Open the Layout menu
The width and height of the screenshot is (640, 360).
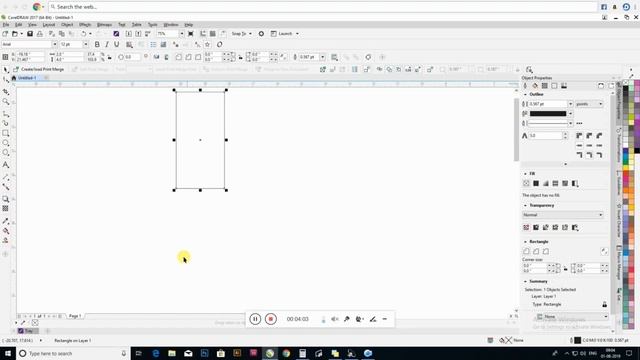click(49, 25)
